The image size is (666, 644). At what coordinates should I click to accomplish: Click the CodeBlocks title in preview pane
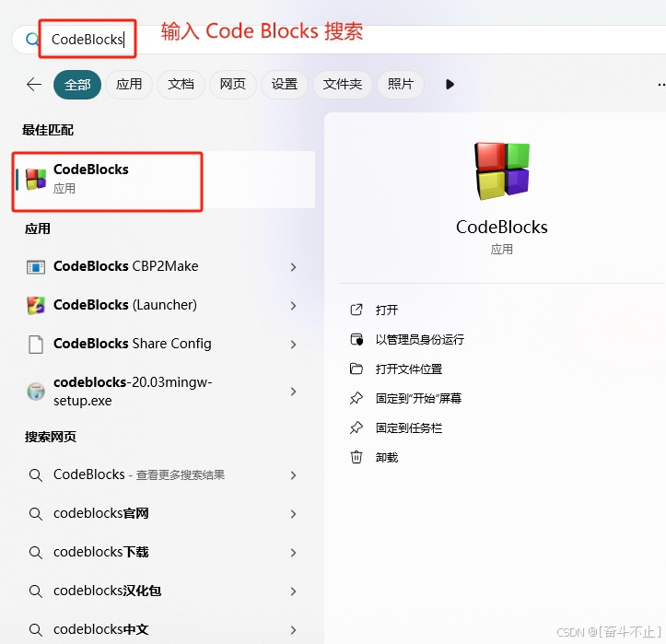[x=502, y=228]
